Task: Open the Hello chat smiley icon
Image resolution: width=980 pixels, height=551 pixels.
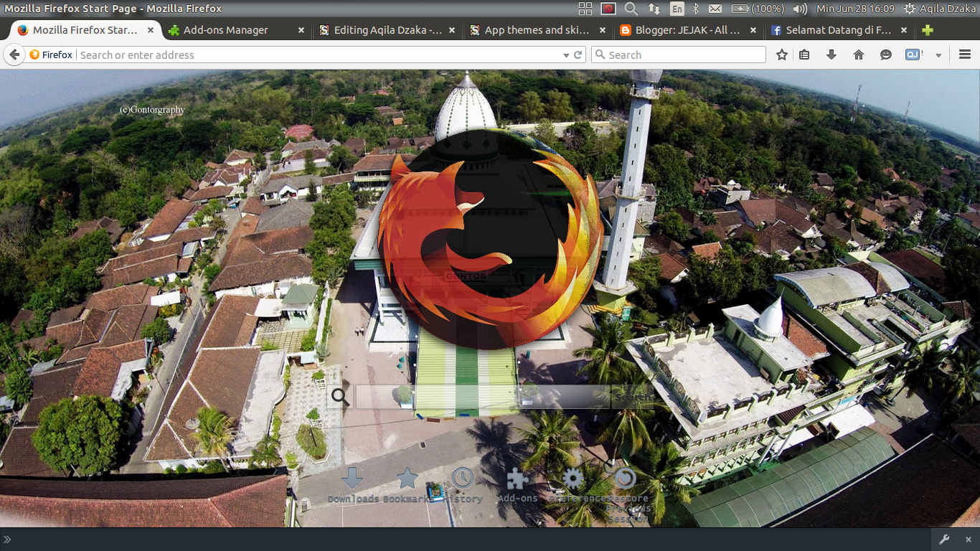Action: (x=886, y=55)
